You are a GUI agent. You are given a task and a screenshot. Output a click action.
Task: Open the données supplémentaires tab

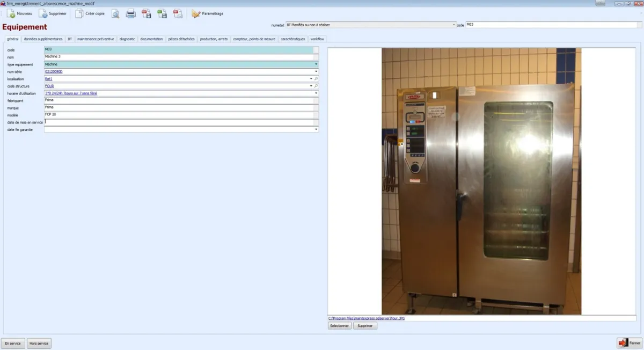click(x=43, y=39)
